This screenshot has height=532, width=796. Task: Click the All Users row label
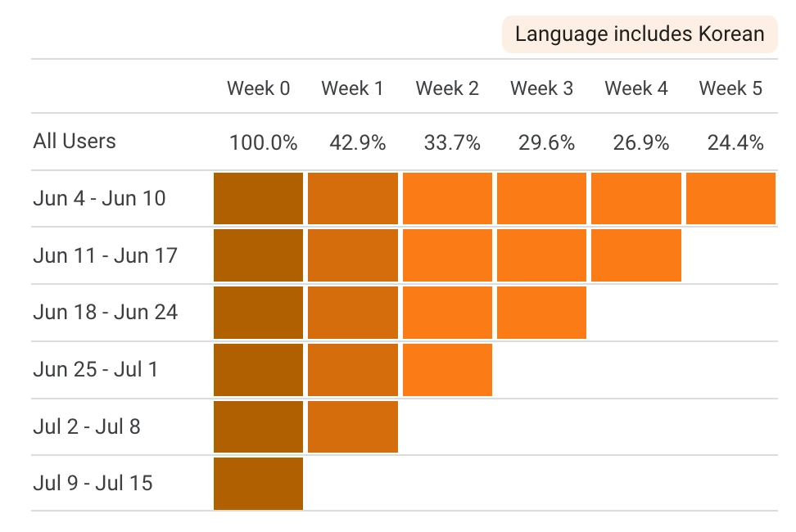click(x=75, y=142)
